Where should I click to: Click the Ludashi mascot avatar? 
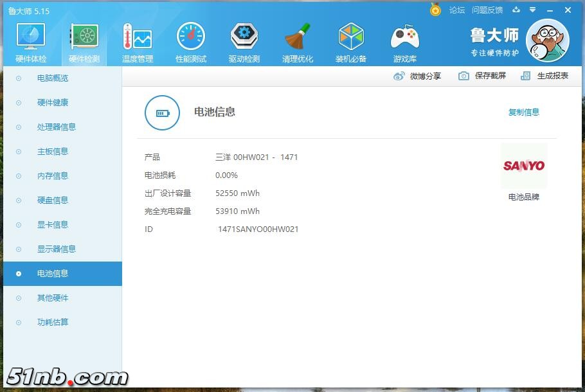click(x=547, y=40)
